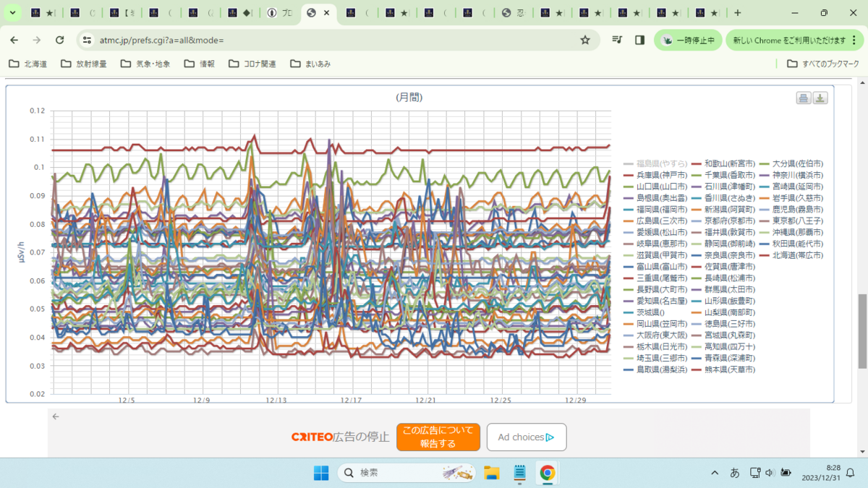Click the ad panel back arrow

pos(56,416)
